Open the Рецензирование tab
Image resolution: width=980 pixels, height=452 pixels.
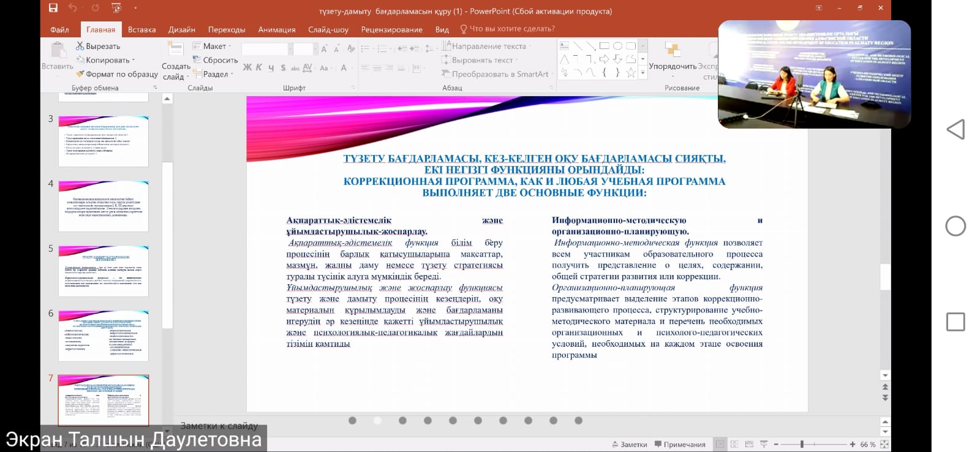[392, 29]
